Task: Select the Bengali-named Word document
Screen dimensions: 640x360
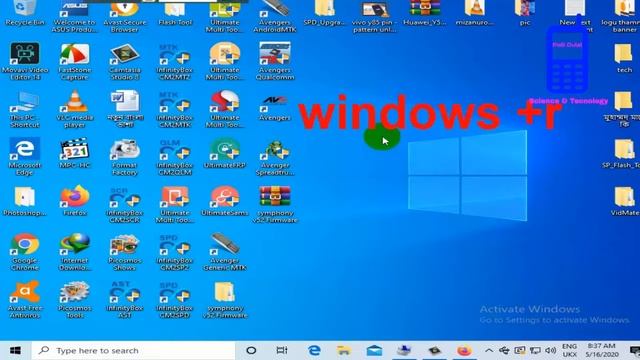Action: pyautogui.click(x=124, y=108)
